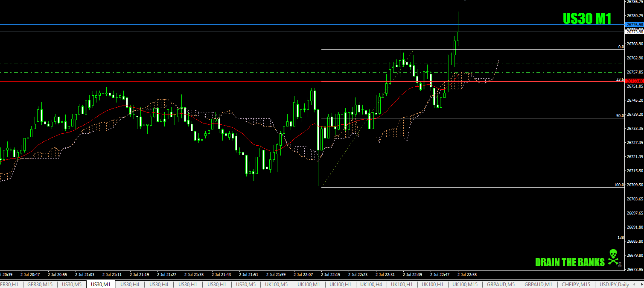Switch to the US30,H1 chart tab
This screenshot has height=288, width=644.
click(187, 284)
